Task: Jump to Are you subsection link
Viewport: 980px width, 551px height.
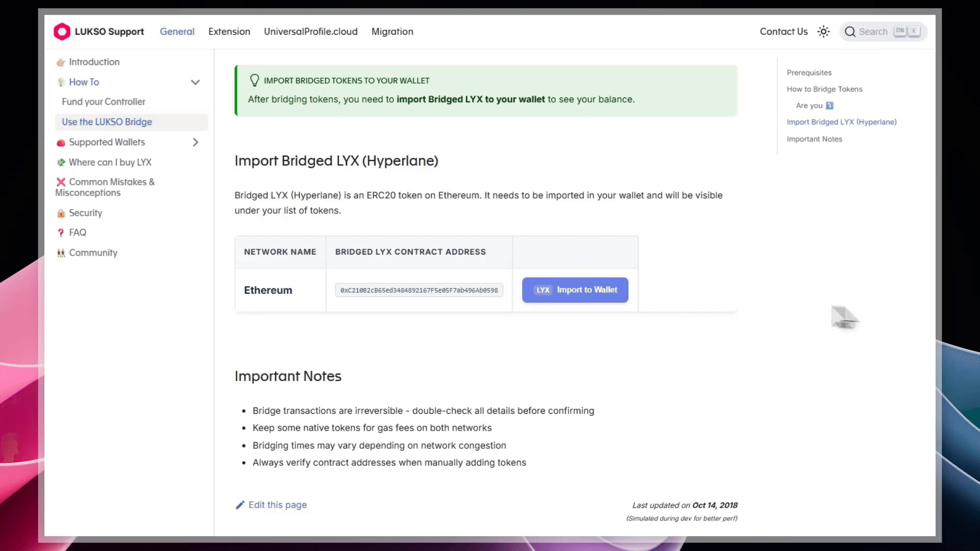Action: coord(814,106)
